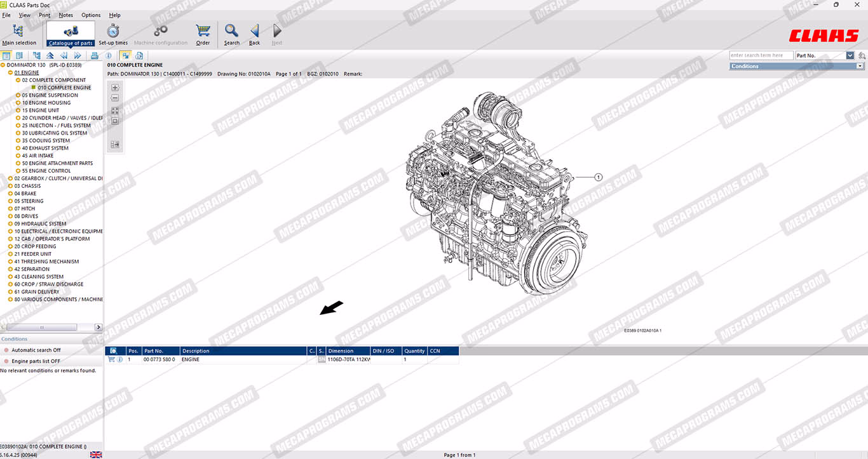
Task: Toggle Automatic search Off
Action: [x=36, y=350]
